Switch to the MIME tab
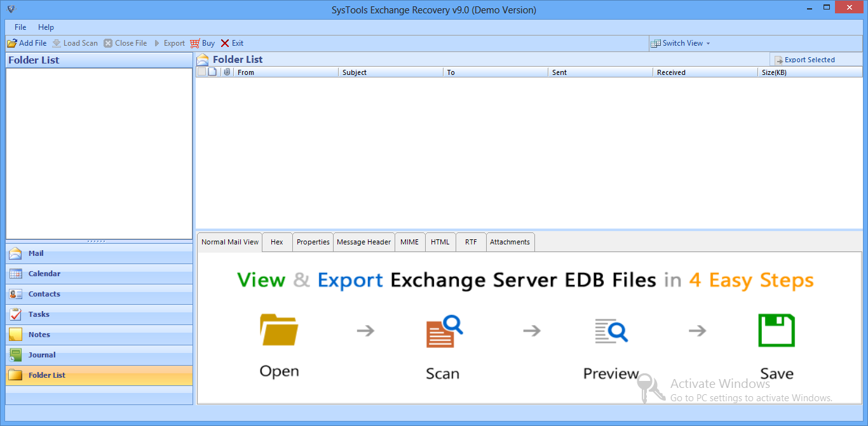The height and width of the screenshot is (426, 868). coord(410,242)
